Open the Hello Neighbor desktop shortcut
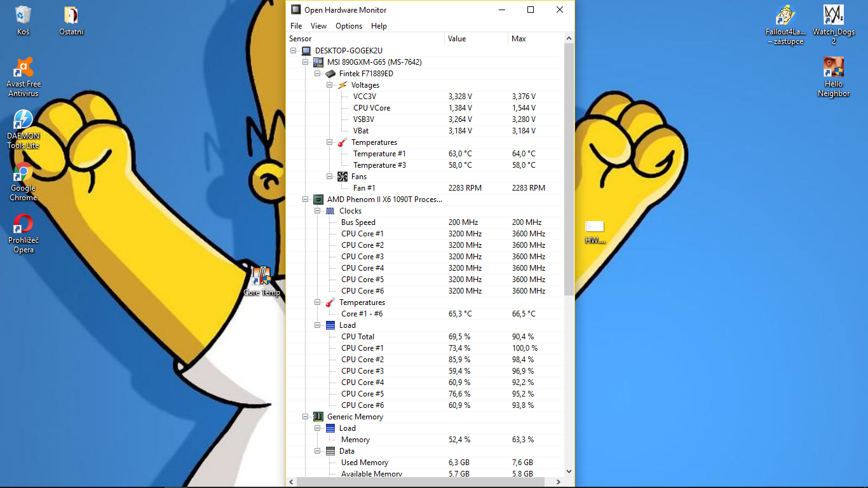 [x=833, y=68]
